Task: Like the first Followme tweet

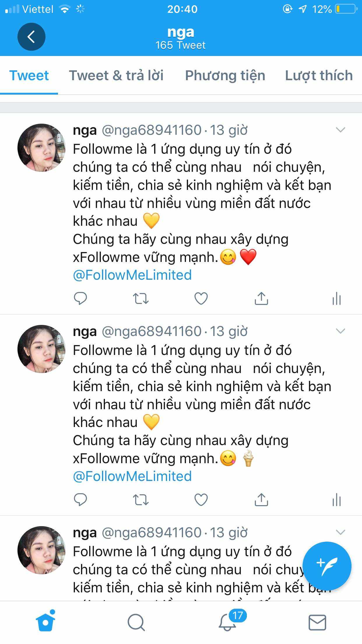Action: coord(201,298)
